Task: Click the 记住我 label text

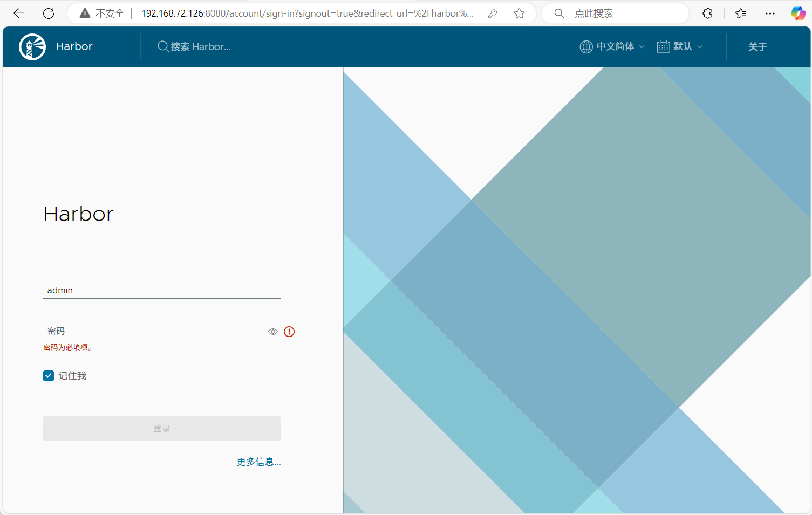Action: click(x=72, y=376)
